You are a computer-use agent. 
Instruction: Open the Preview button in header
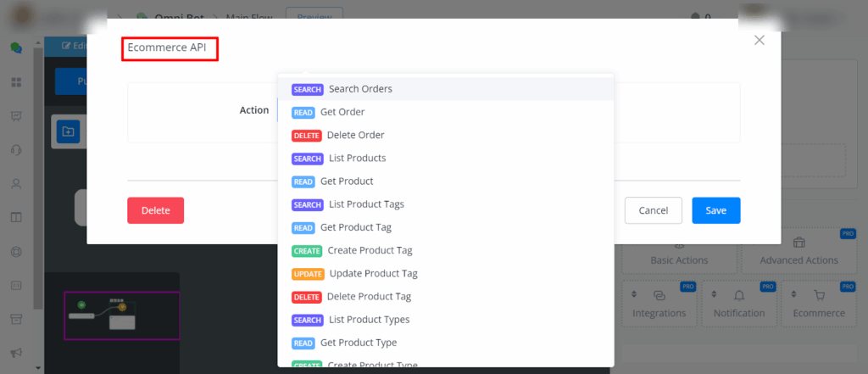point(314,15)
